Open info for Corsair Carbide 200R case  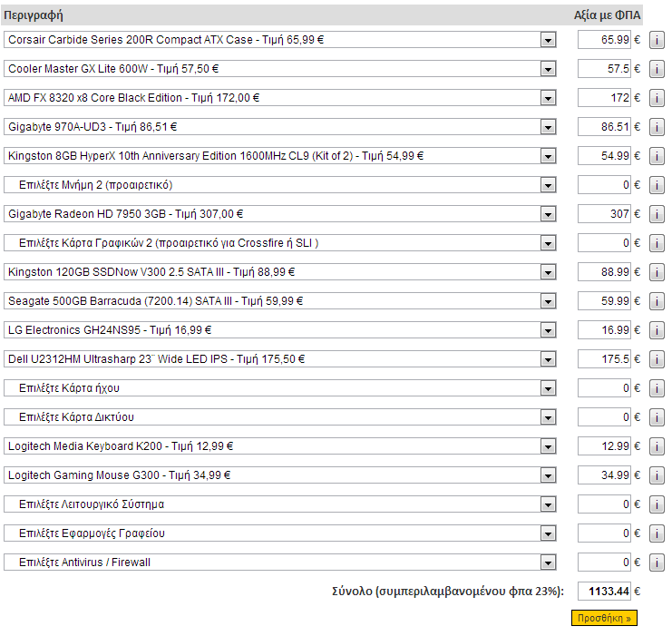(x=657, y=40)
